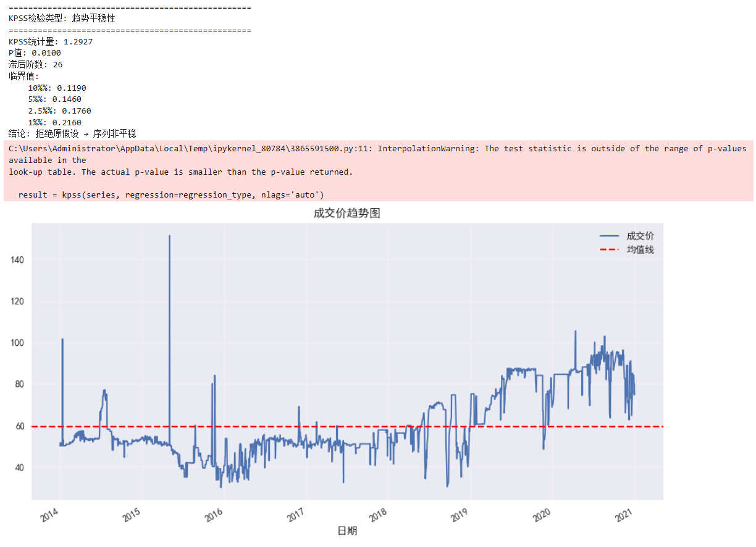Click the 滞后阶数 26 output line

tap(35, 64)
